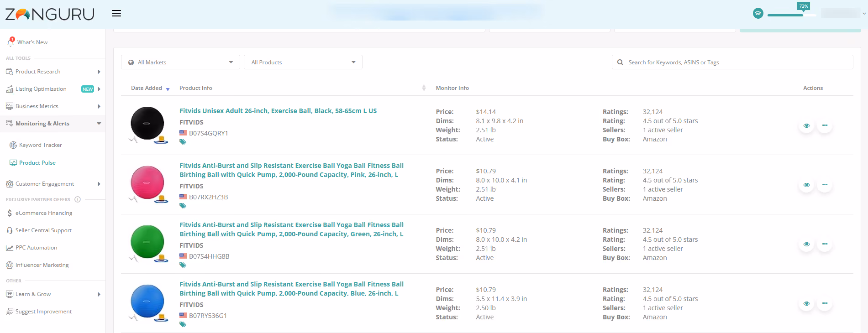
Task: Click the Suggest Improvement icon
Action: tap(10, 312)
